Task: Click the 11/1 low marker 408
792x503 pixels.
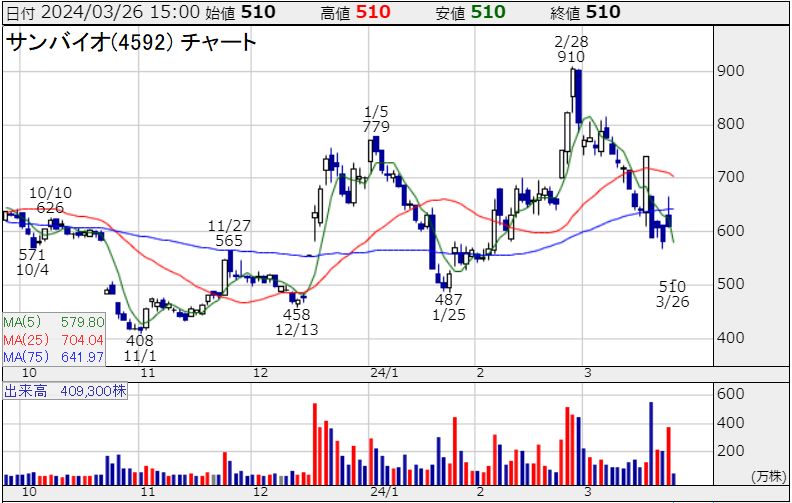Action: tap(140, 347)
